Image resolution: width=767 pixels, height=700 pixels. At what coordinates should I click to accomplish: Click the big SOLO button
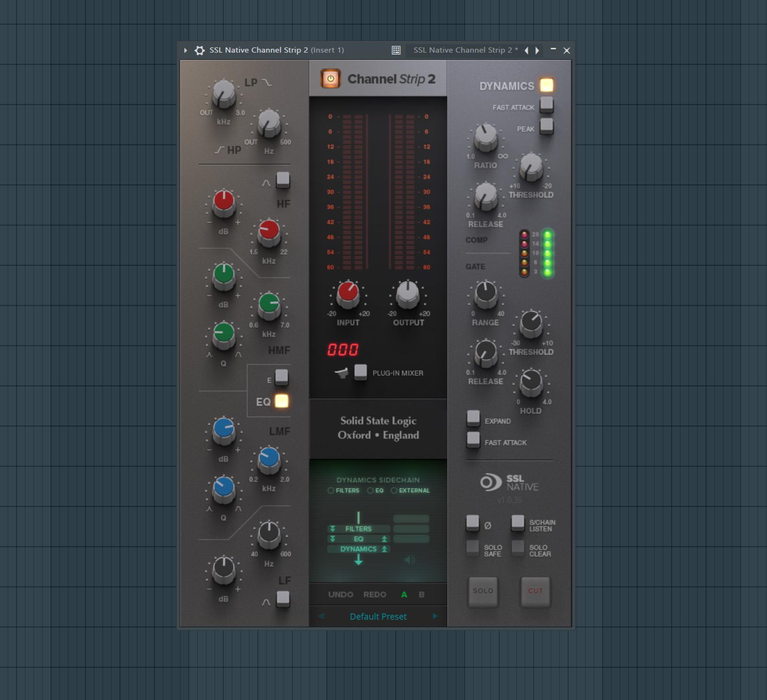pyautogui.click(x=483, y=591)
